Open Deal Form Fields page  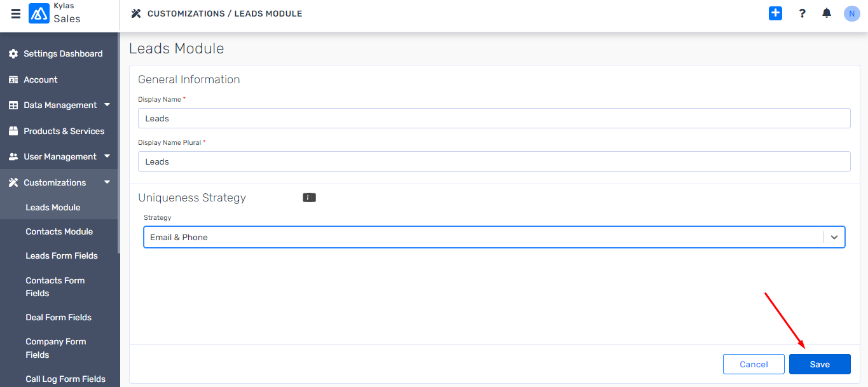tap(59, 317)
